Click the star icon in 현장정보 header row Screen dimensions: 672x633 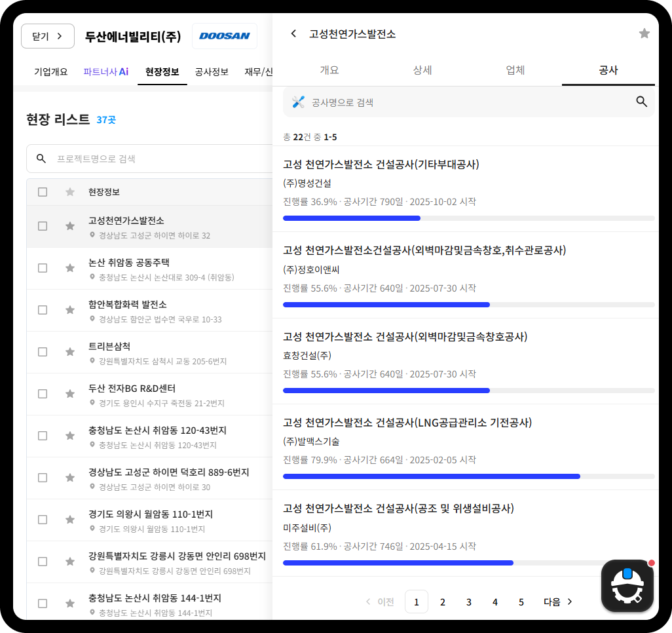pyautogui.click(x=70, y=192)
